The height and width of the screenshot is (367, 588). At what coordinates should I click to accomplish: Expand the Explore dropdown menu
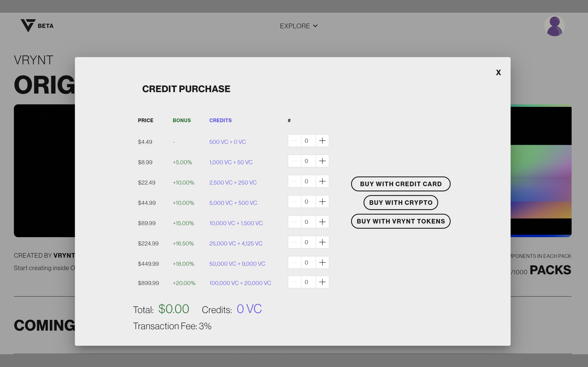(x=298, y=26)
